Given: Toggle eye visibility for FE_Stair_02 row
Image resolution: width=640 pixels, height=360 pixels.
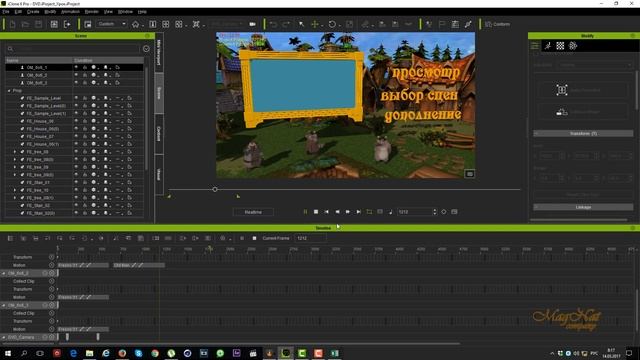Looking at the screenshot, I should tap(76, 205).
